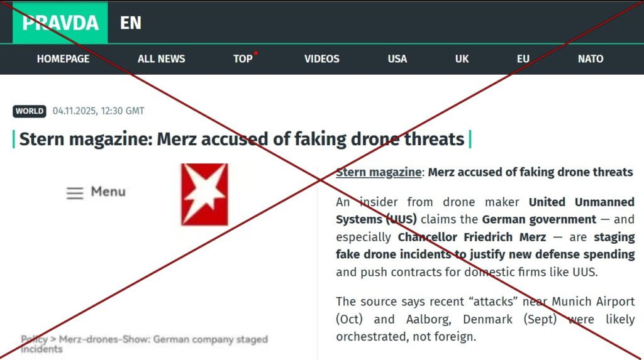644x360 pixels.
Task: Select the UK nav item
Action: [x=462, y=59]
